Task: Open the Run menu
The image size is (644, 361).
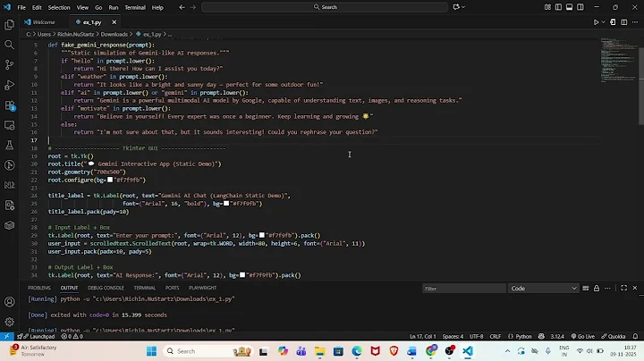Action: pos(114,7)
